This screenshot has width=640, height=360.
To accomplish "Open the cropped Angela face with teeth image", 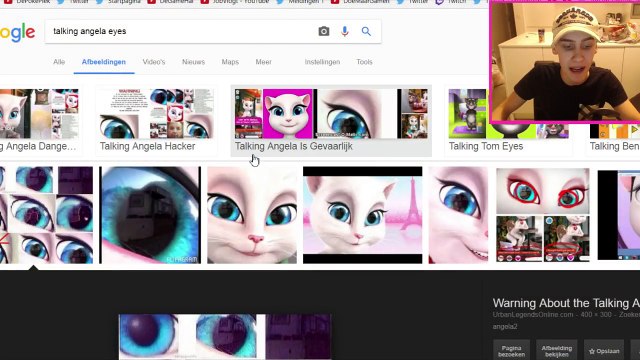I will click(x=458, y=215).
